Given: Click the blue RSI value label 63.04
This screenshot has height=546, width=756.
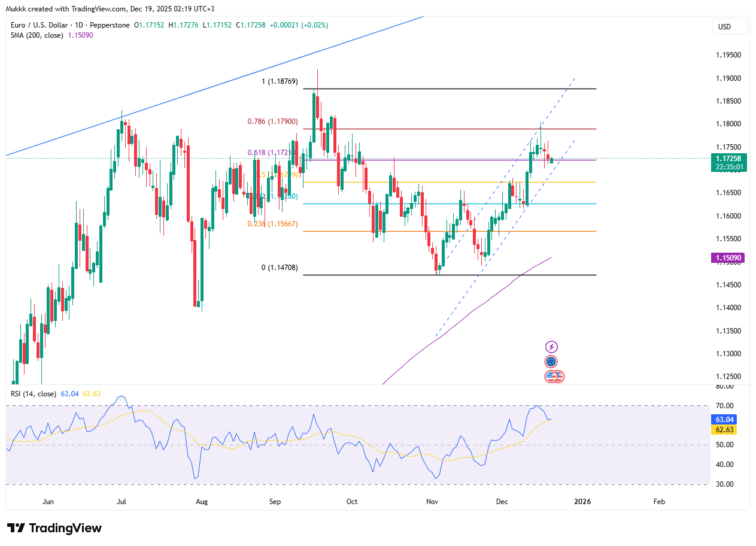Looking at the screenshot, I should (727, 420).
